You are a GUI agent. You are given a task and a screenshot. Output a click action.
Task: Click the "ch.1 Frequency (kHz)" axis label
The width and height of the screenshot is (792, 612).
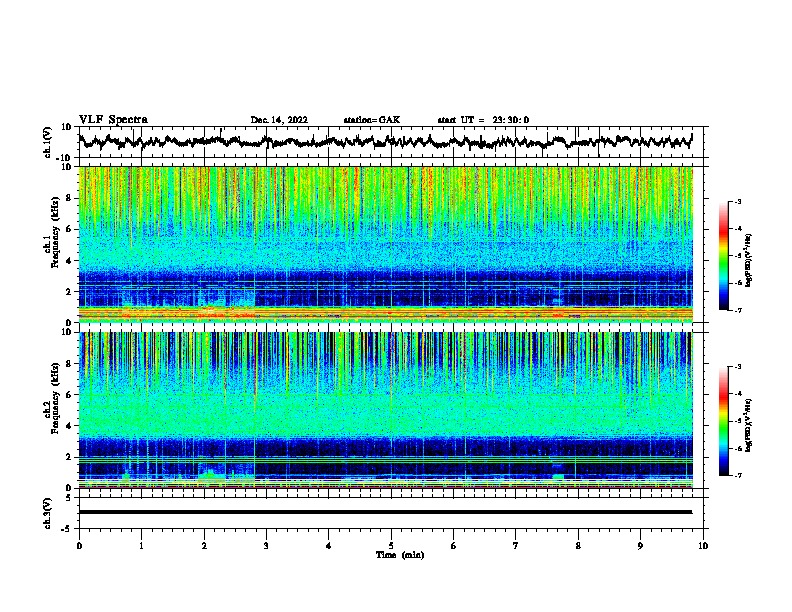pos(52,233)
